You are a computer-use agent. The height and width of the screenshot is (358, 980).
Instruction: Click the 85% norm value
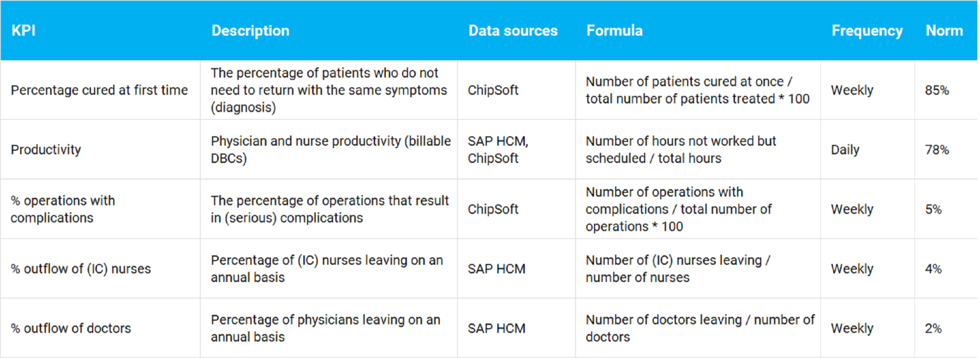click(936, 90)
